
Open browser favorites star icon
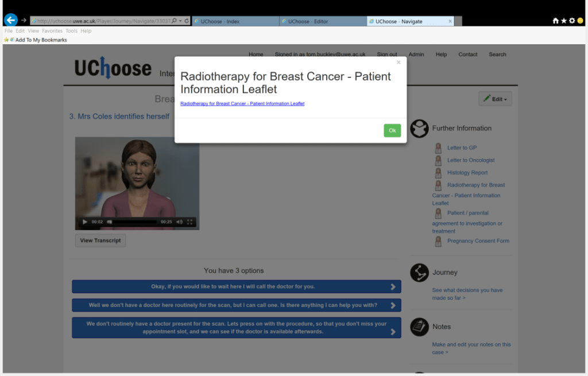[x=563, y=21]
